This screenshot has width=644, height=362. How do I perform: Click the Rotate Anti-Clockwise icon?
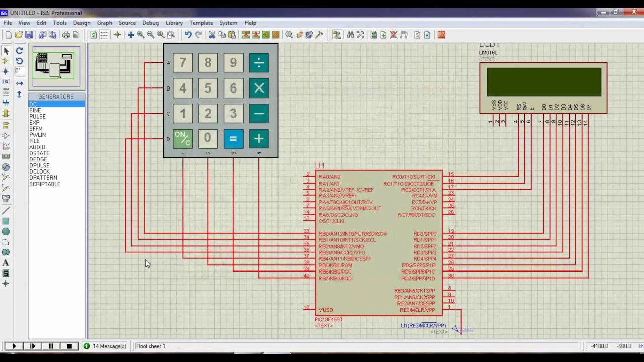[x=19, y=61]
